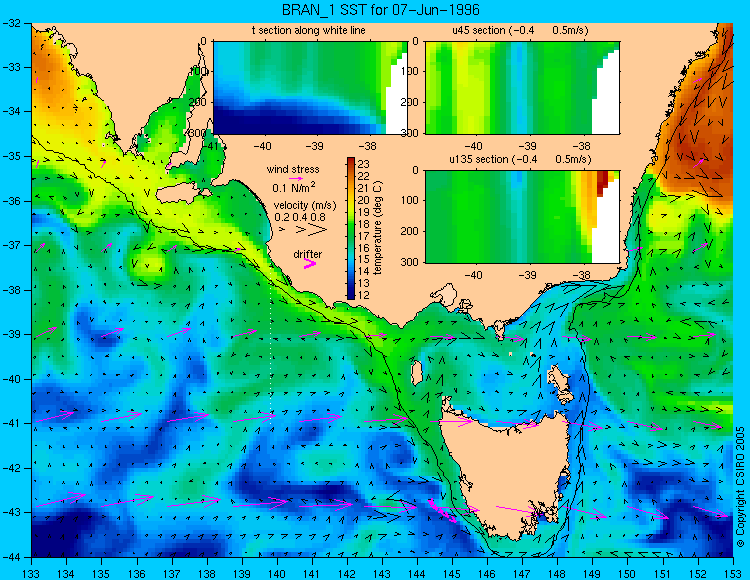
Task: Click the colorbar tick label "12"
Action: (x=364, y=295)
